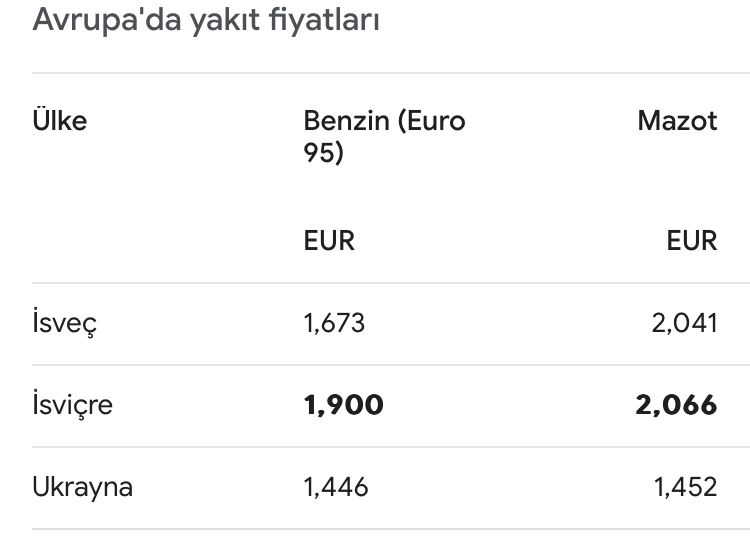Select the "Ülke" column header
Image resolution: width=750 pixels, height=541 pixels.
tap(60, 121)
